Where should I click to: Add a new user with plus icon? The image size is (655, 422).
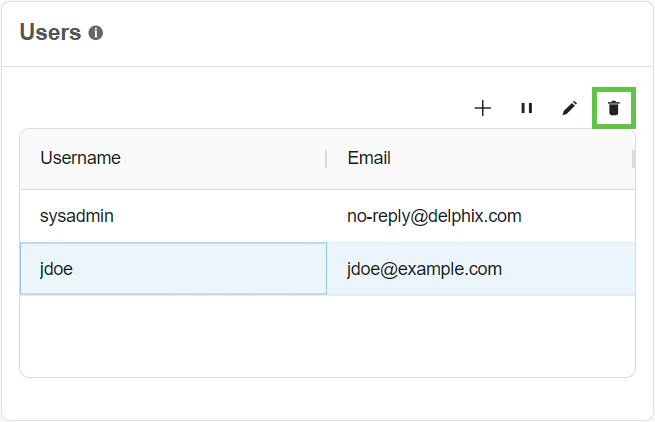[x=483, y=108]
